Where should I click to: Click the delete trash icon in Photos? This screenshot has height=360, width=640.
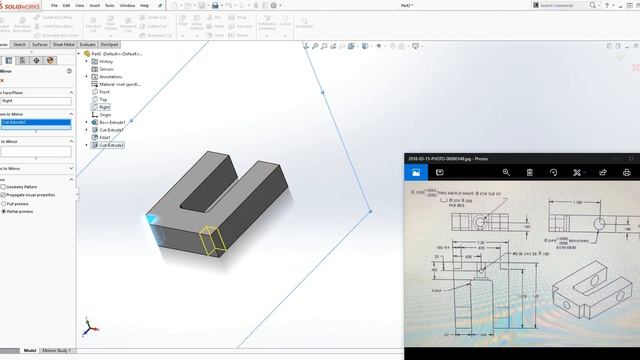tap(530, 172)
